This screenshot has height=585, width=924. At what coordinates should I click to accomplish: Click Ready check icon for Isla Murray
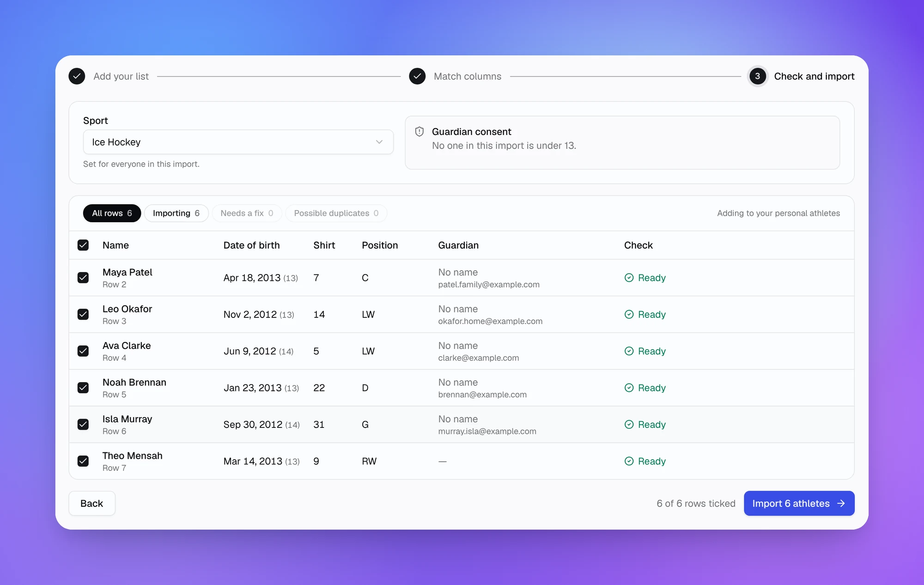[629, 424]
